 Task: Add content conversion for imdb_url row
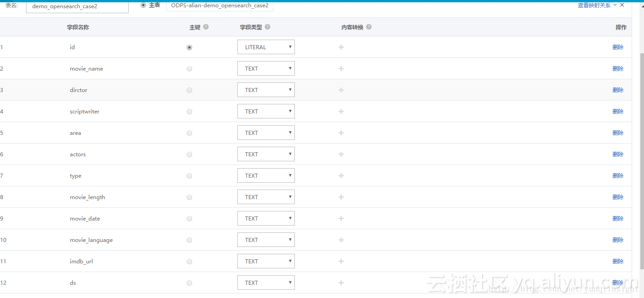click(341, 262)
